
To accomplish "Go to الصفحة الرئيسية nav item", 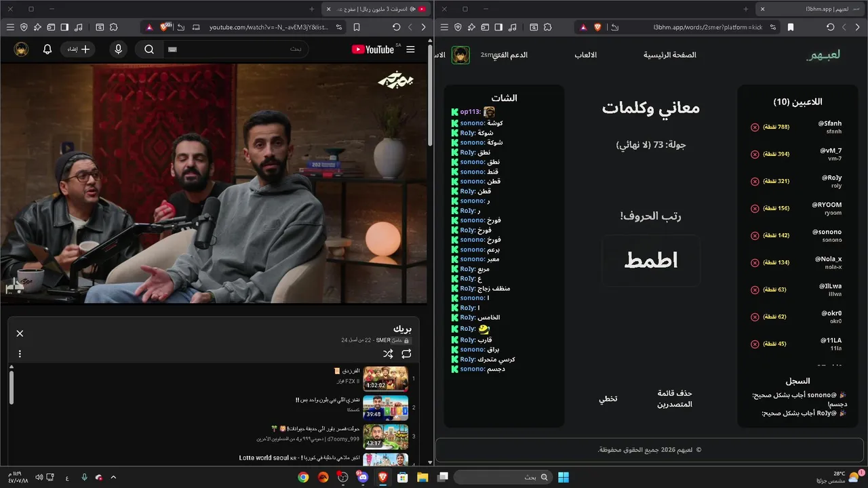I will pos(670,55).
